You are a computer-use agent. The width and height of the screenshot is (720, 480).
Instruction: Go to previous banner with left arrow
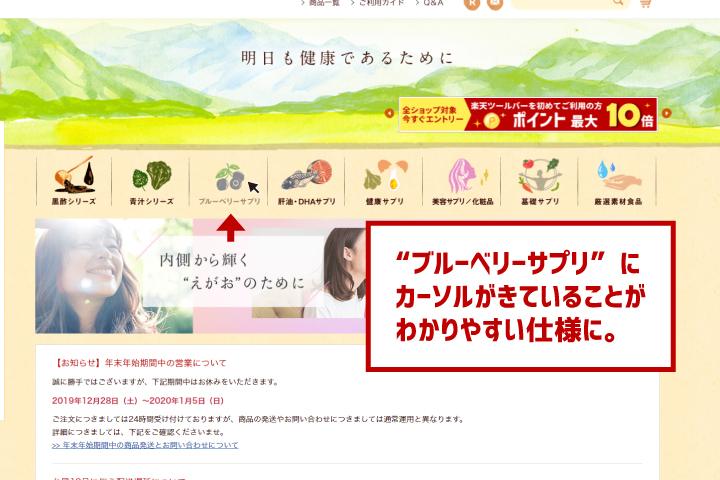[x=390, y=114]
